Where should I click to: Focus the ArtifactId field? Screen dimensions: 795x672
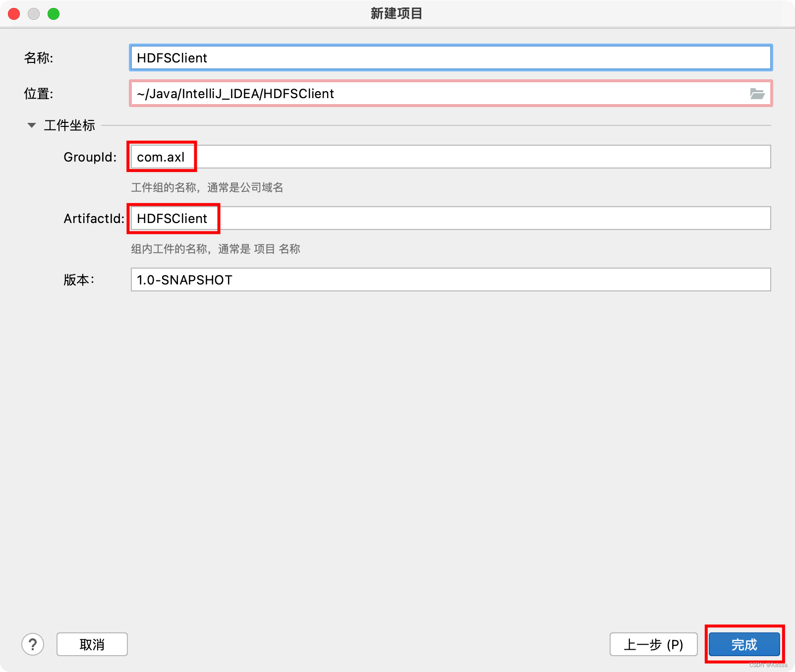(x=451, y=218)
